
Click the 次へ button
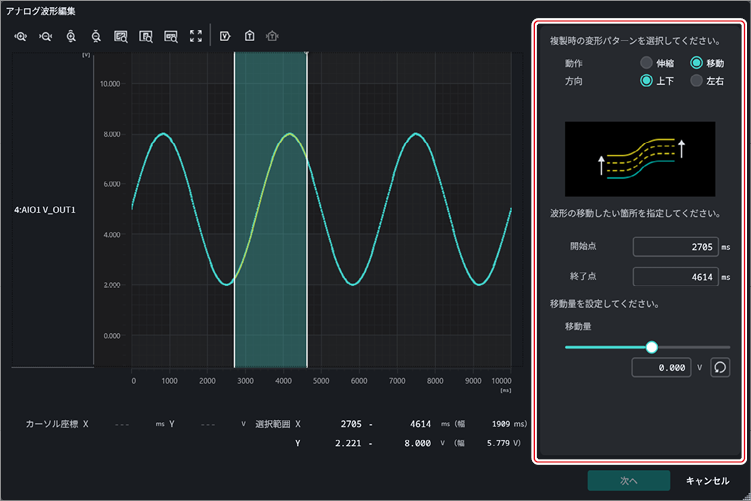[628, 480]
